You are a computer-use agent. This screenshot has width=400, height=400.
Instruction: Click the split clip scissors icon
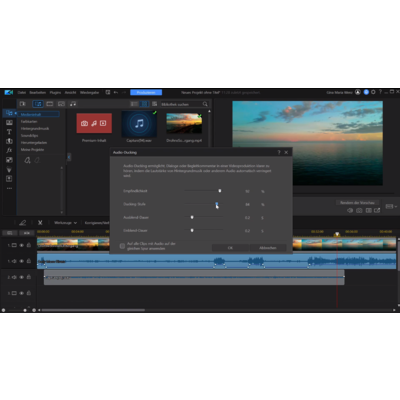point(40,222)
